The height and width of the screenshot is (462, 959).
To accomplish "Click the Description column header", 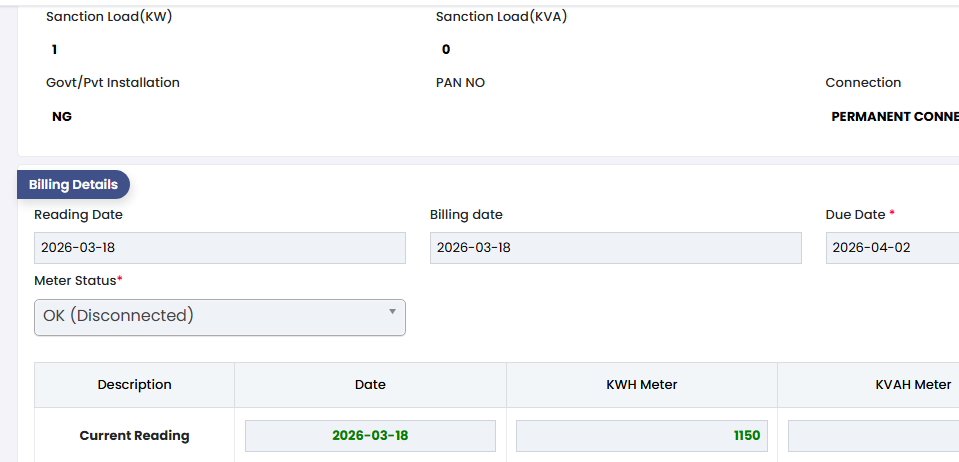I will 135,385.
